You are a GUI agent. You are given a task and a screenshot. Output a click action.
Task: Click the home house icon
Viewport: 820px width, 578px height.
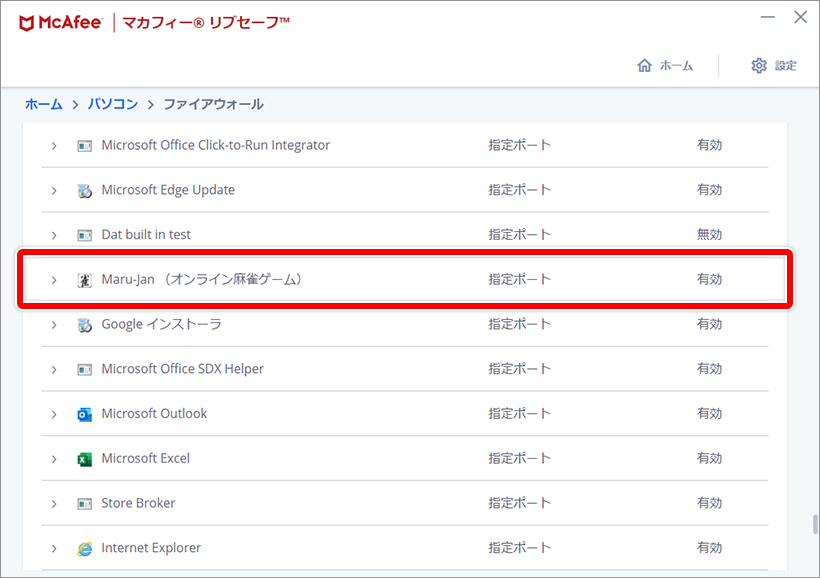[x=644, y=65]
